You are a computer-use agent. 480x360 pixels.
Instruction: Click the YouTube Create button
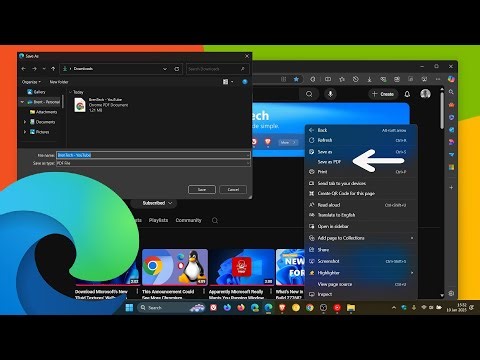pyautogui.click(x=383, y=94)
